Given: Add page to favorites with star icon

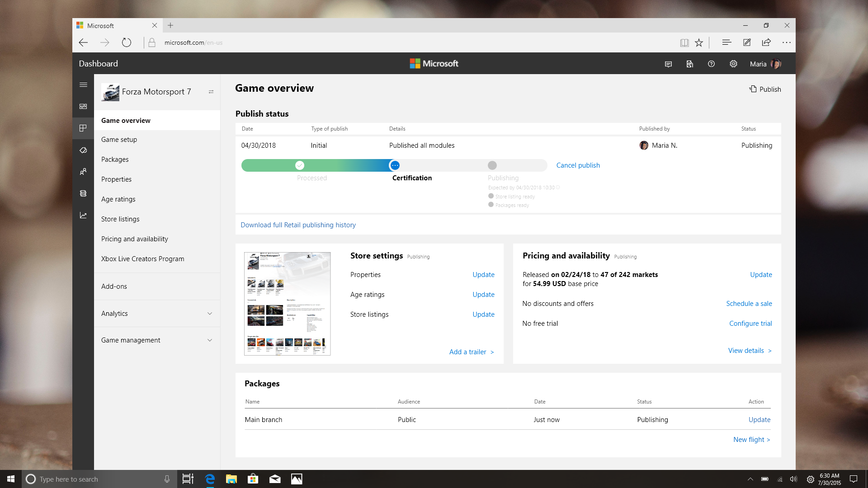Looking at the screenshot, I should pyautogui.click(x=699, y=42).
